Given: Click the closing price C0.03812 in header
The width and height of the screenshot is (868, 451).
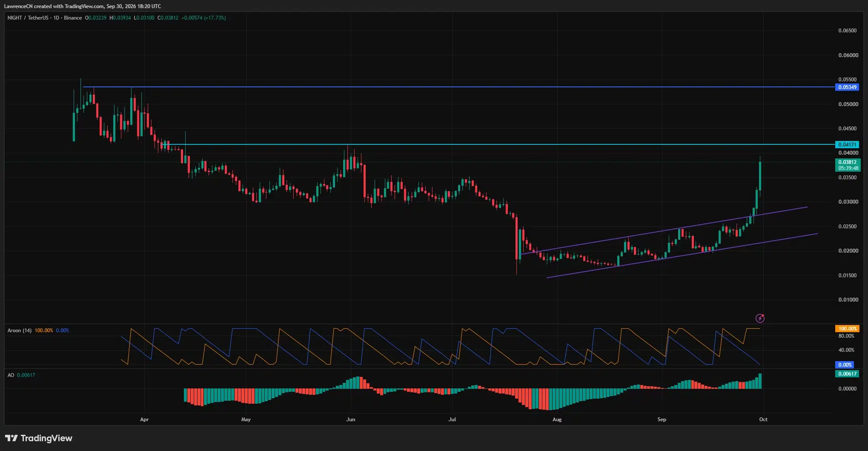Looking at the screenshot, I should (x=168, y=18).
